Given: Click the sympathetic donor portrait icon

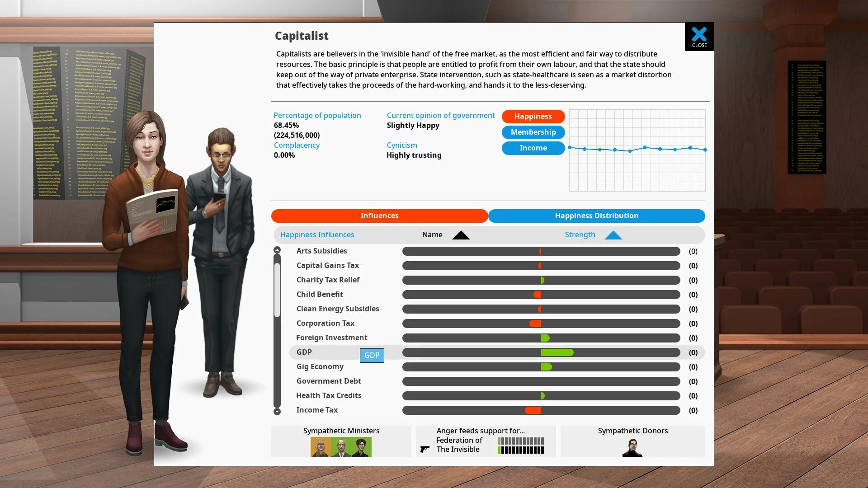Looking at the screenshot, I should (x=632, y=447).
